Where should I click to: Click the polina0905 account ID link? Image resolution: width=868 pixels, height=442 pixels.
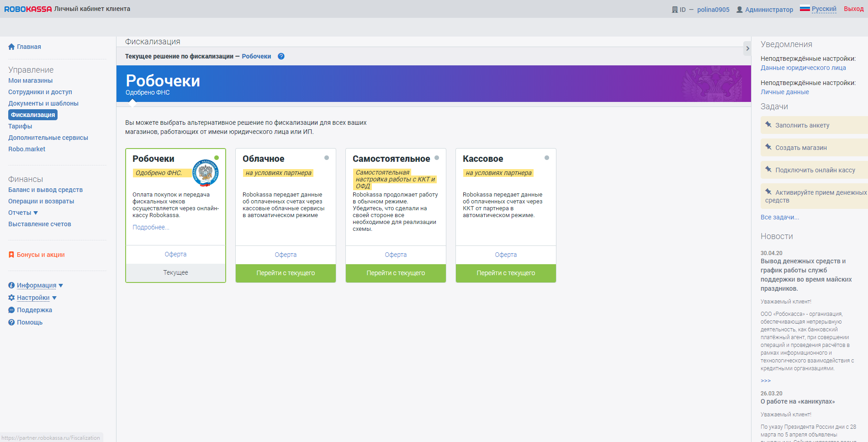point(713,10)
